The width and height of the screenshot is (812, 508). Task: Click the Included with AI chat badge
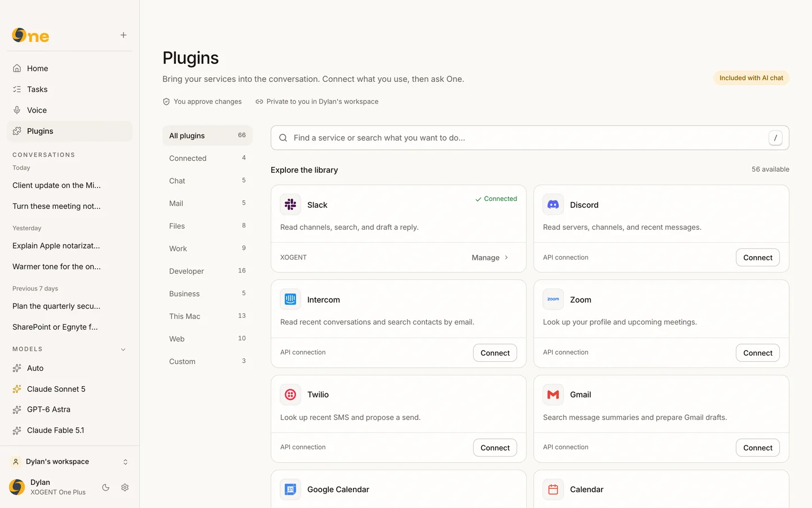751,78
